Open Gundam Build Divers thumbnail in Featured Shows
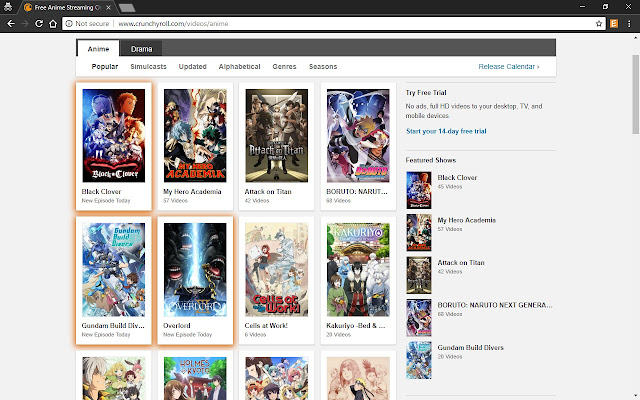The width and height of the screenshot is (640, 400). (x=419, y=360)
